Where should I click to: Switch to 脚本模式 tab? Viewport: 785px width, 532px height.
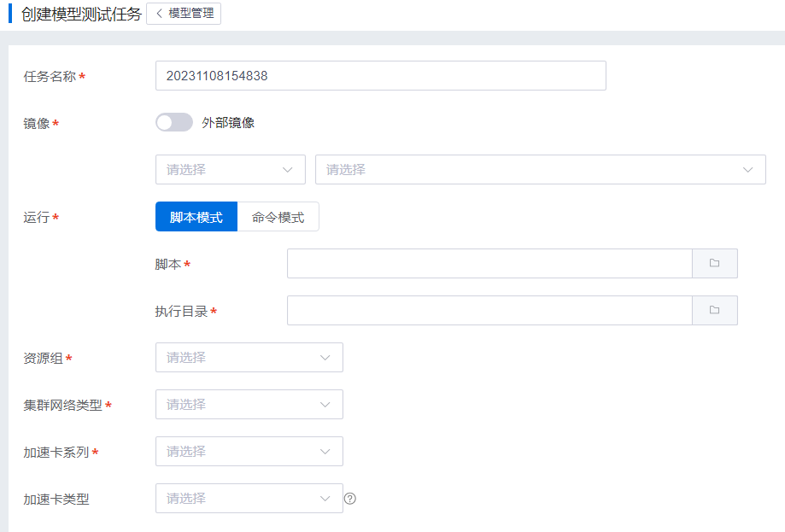(x=196, y=217)
